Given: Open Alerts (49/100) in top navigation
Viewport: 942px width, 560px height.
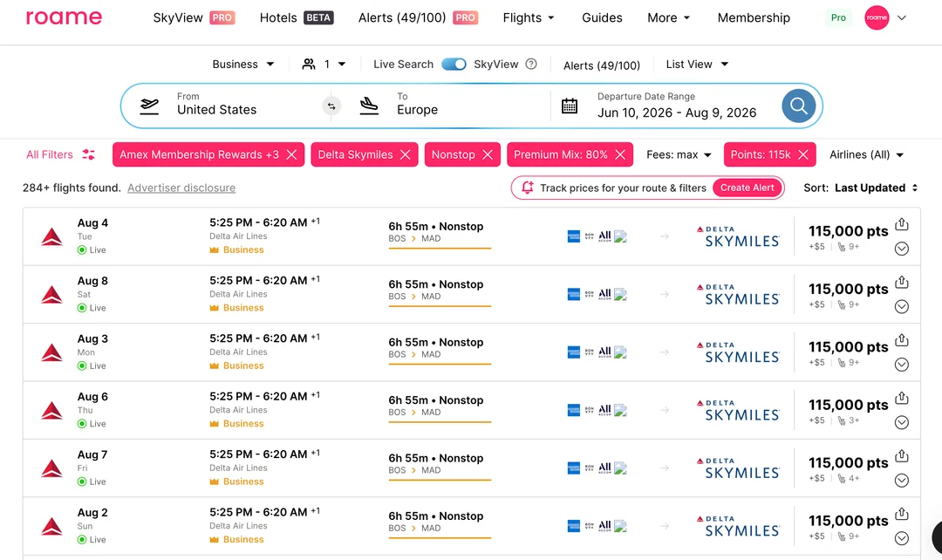Looking at the screenshot, I should (418, 17).
